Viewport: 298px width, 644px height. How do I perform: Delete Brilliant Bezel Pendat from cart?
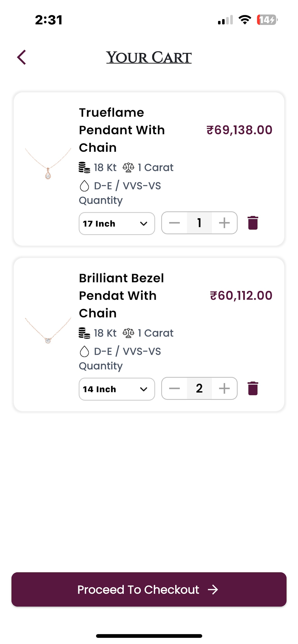point(253,388)
